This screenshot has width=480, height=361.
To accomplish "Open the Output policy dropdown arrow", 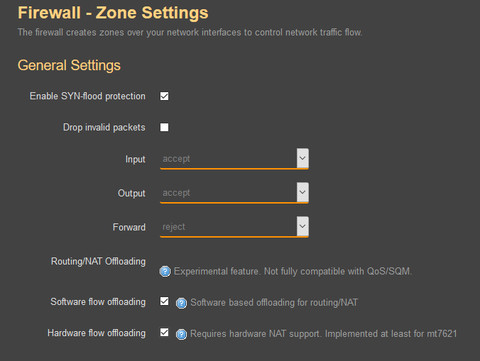I will pyautogui.click(x=303, y=192).
